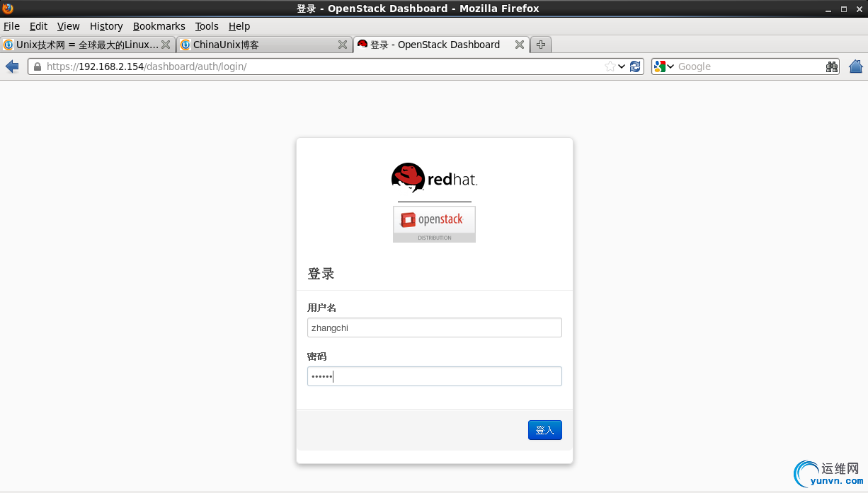Focus the 用户名 username field
868x493 pixels.
tap(435, 327)
